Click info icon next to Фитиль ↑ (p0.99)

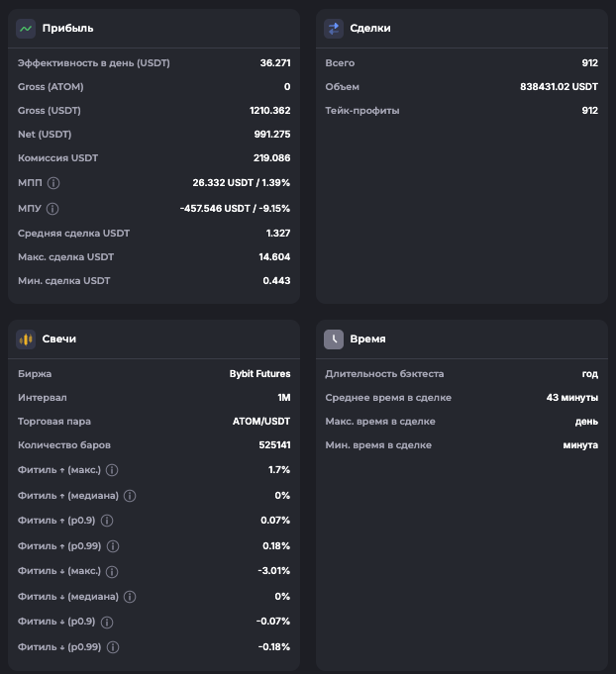coord(112,546)
